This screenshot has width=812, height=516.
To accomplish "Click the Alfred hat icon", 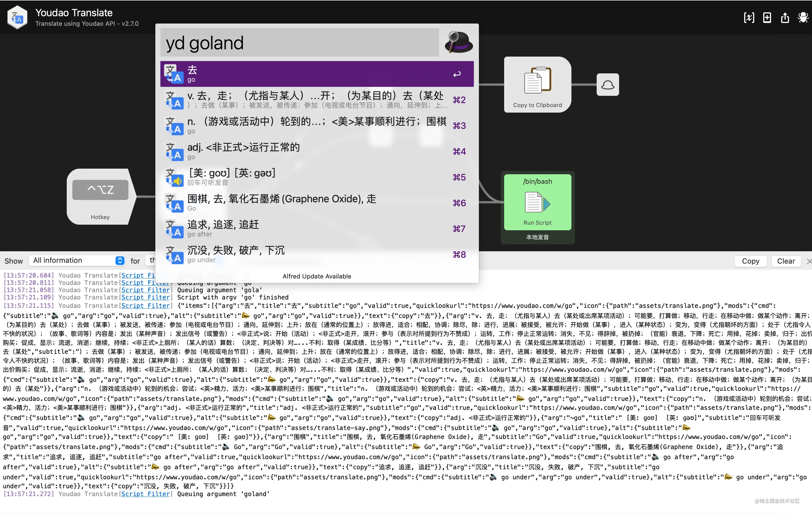I will 458,42.
